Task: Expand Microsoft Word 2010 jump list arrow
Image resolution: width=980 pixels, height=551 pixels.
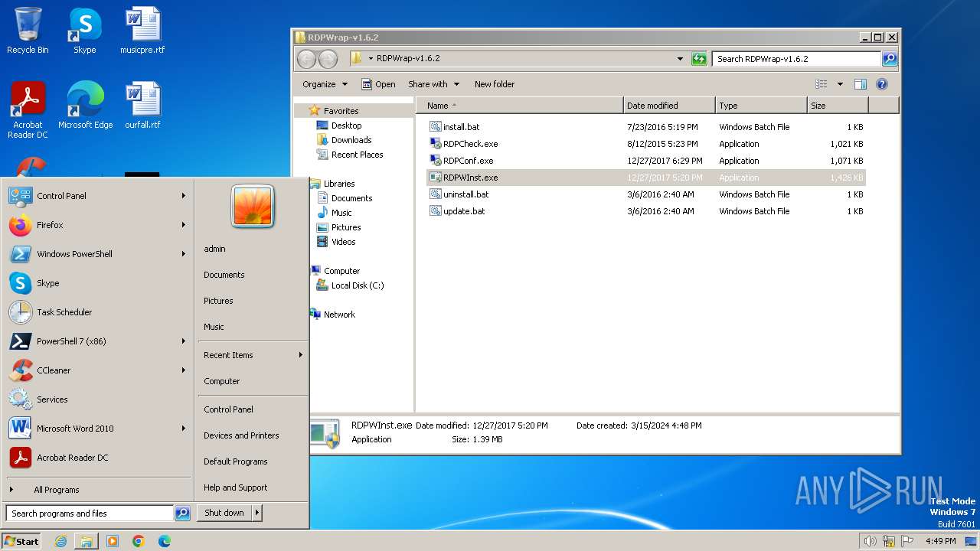Action: (184, 429)
